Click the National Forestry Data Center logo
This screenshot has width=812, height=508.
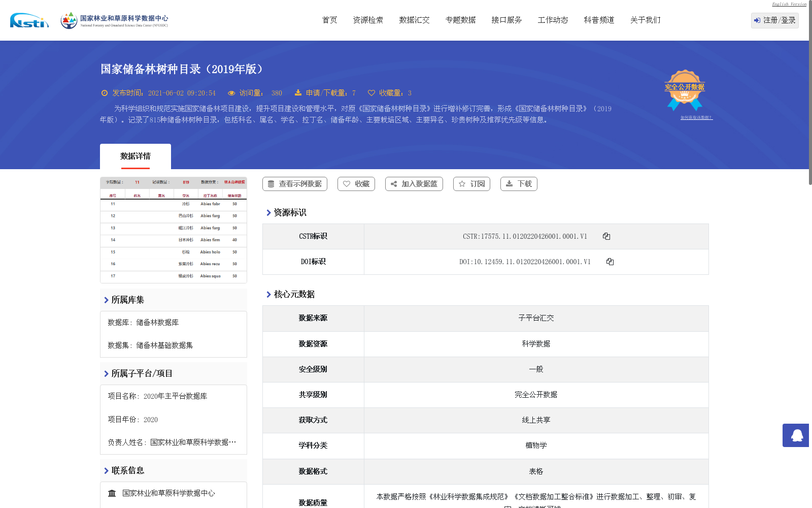(114, 20)
